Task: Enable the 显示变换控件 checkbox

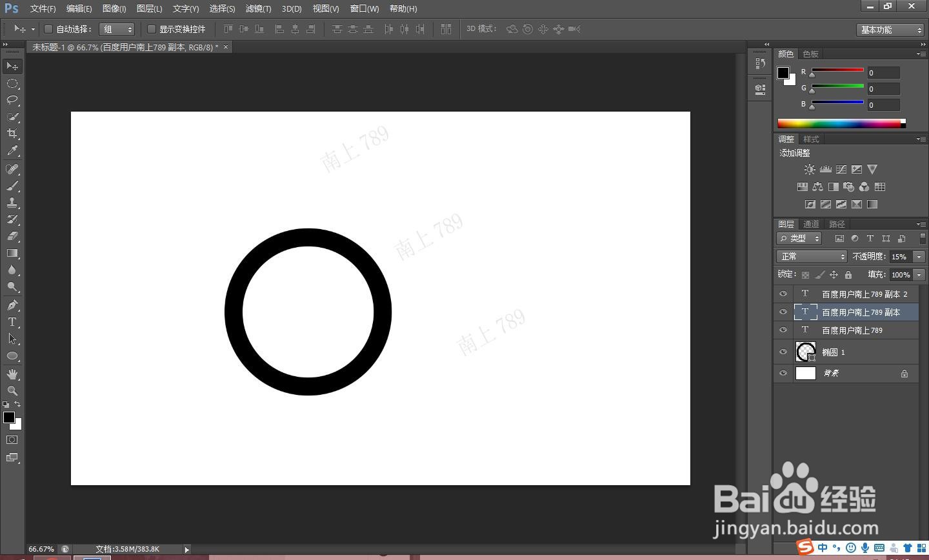Action: click(x=152, y=29)
